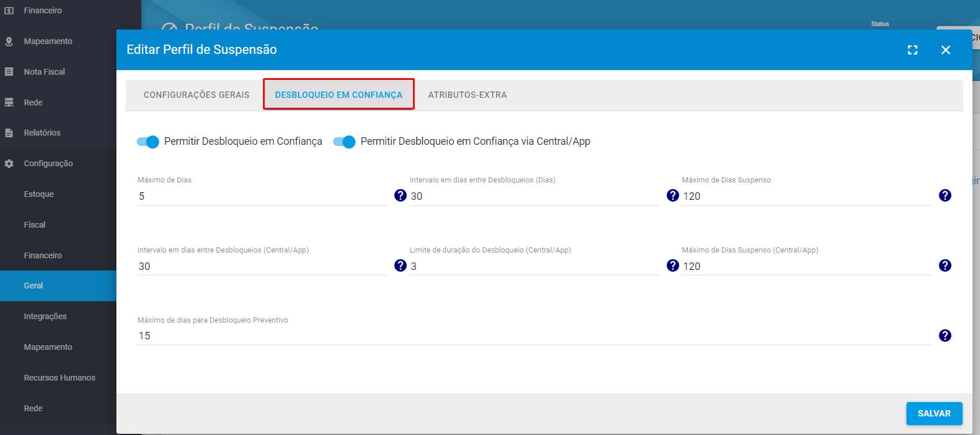The image size is (980, 435).
Task: Toggle Permitir Desbloqueio em Confiança switch
Action: click(148, 142)
